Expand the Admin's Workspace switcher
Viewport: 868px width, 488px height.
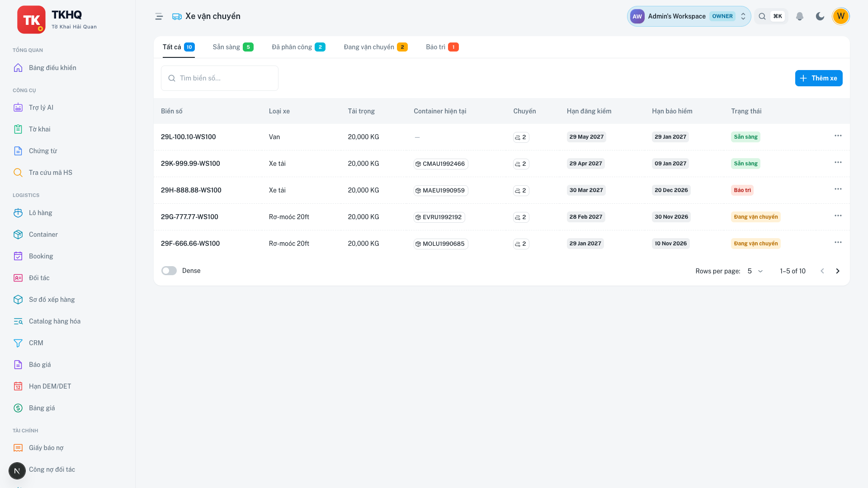(689, 16)
